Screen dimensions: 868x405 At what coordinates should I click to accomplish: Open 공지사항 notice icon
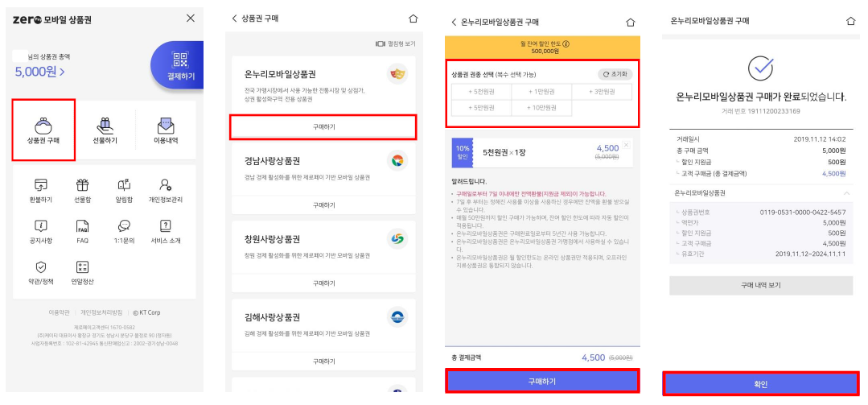coord(41,226)
